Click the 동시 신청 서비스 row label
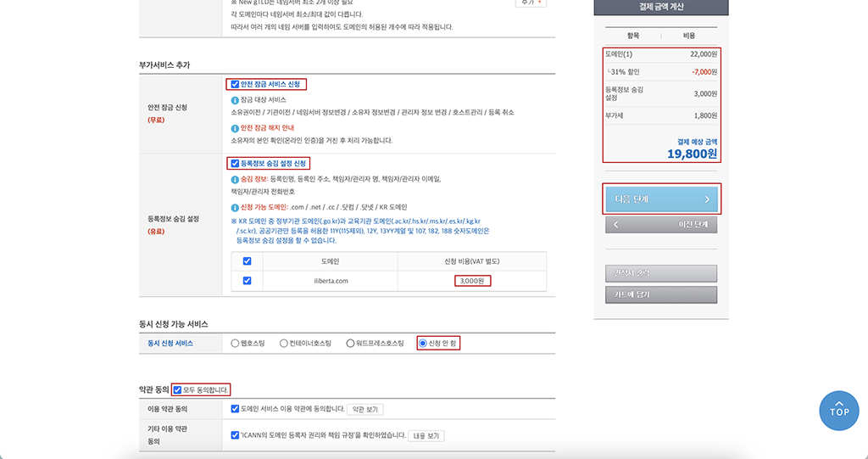The height and width of the screenshot is (459, 868). (x=170, y=344)
